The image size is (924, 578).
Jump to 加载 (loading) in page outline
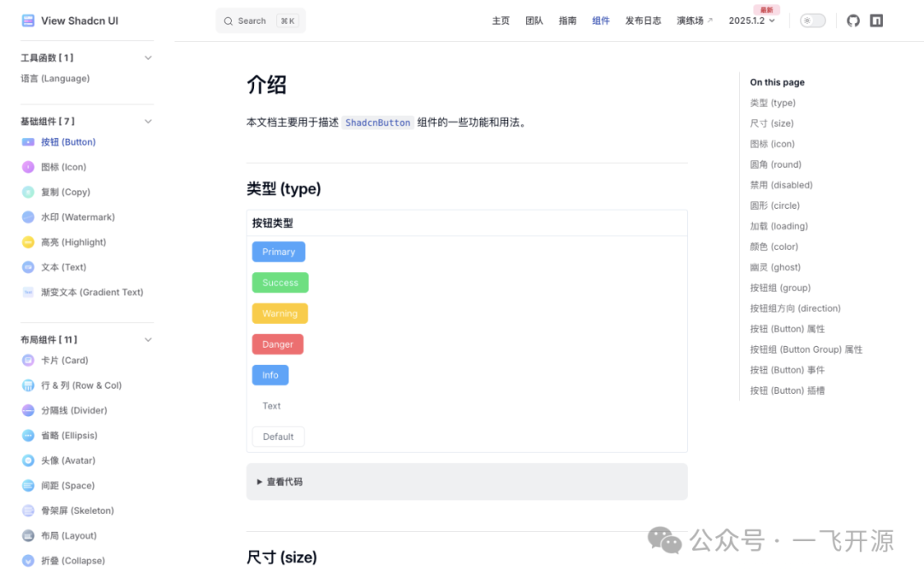[x=779, y=226]
